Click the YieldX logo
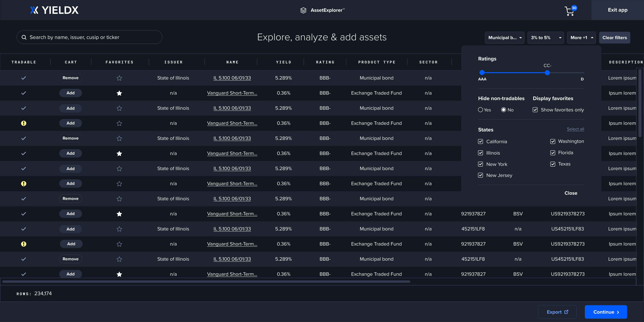Viewport: 644px width, 322px height. (54, 10)
